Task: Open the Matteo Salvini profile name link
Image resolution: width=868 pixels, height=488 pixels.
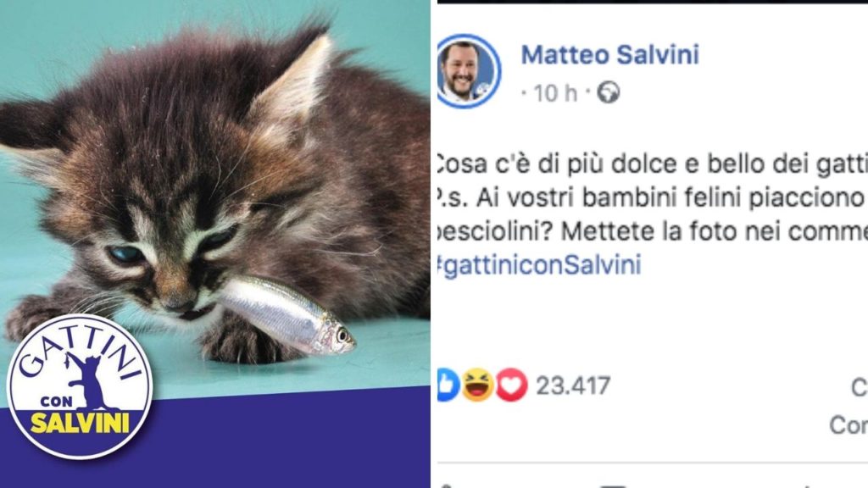Action: pyautogui.click(x=610, y=54)
